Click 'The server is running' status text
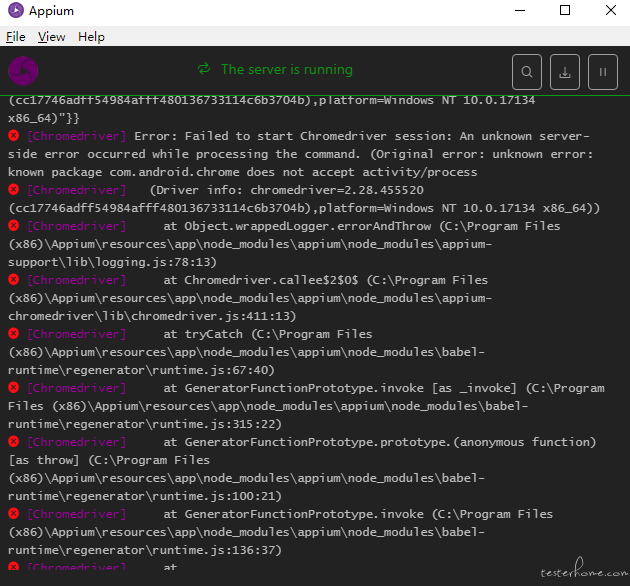Viewport: 630px width, 586px height. click(x=286, y=70)
